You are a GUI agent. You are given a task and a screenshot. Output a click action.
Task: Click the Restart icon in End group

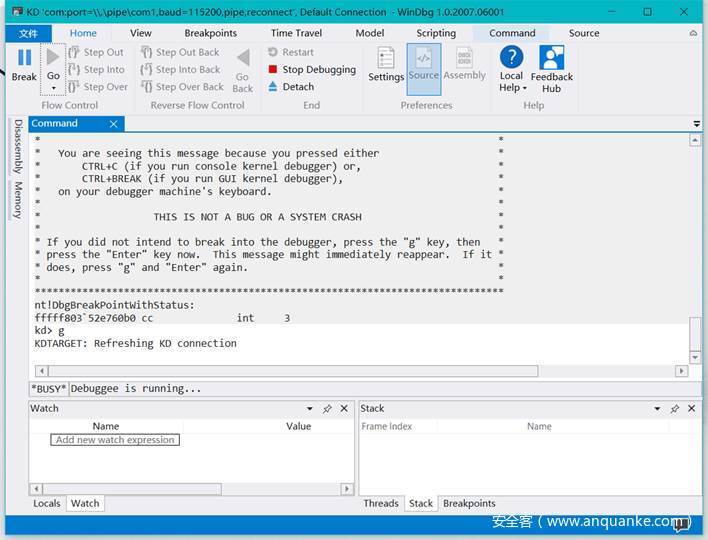[273, 52]
